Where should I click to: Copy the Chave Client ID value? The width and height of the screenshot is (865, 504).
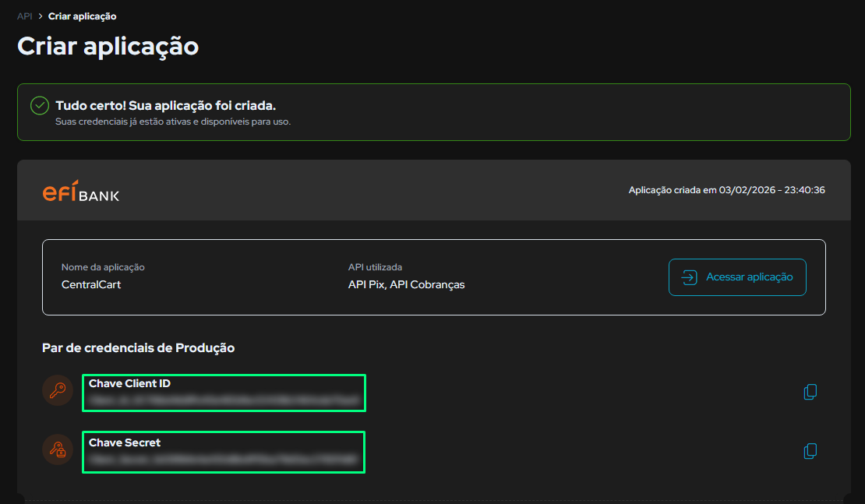(810, 392)
